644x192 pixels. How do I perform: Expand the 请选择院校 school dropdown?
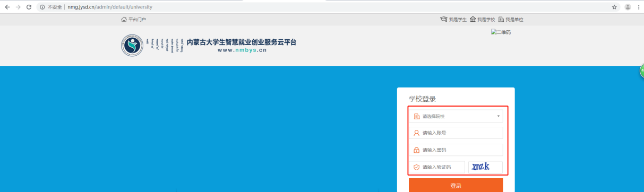point(456,116)
